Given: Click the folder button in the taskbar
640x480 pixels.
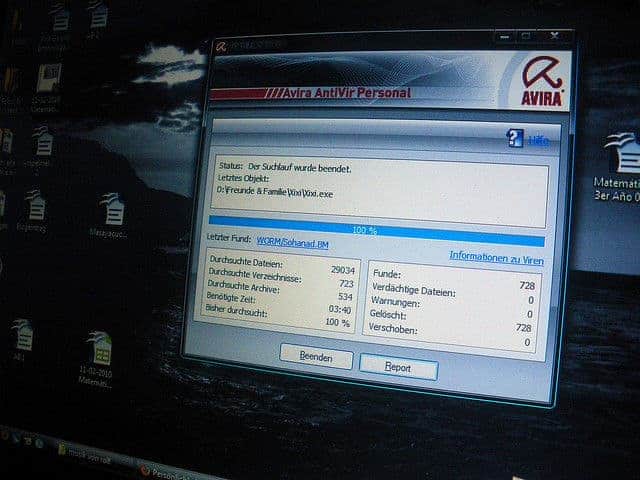Looking at the screenshot, I should [84, 455].
